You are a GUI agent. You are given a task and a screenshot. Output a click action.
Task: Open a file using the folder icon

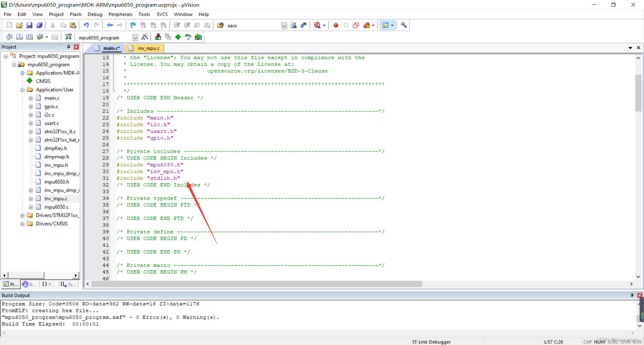pyautogui.click(x=19, y=25)
